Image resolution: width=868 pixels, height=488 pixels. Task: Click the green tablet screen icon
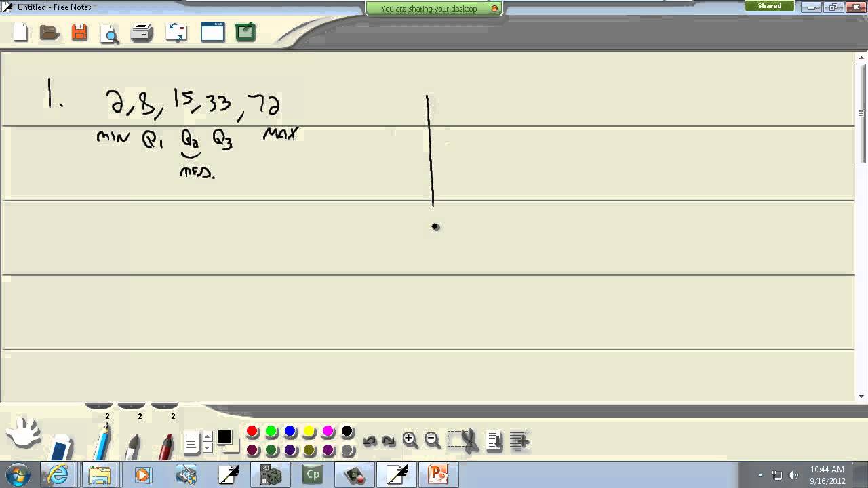tap(245, 32)
